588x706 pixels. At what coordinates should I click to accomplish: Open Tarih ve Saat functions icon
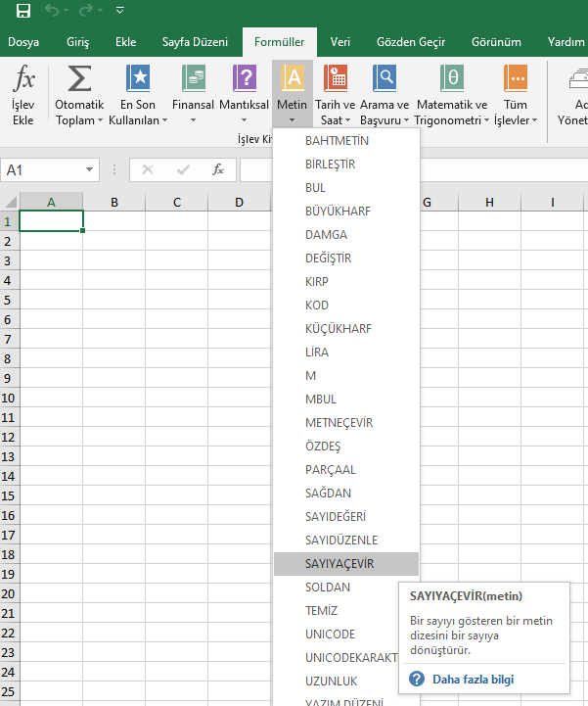coord(336,80)
